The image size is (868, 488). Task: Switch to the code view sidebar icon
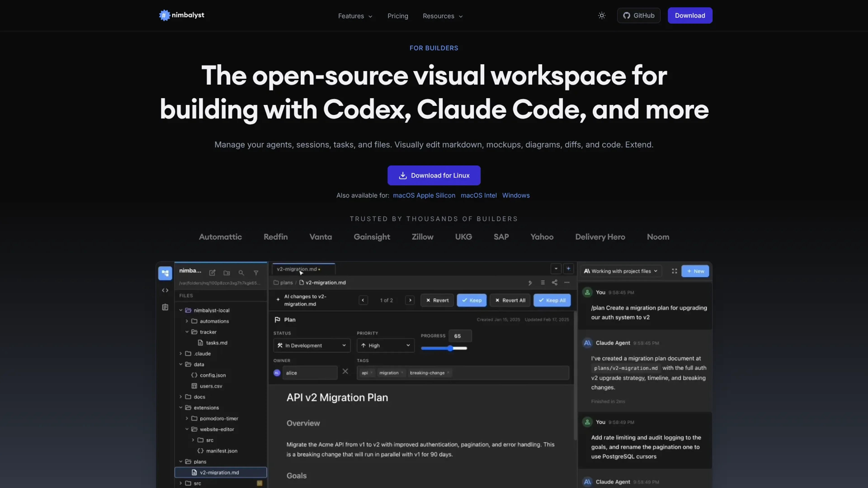tap(165, 290)
